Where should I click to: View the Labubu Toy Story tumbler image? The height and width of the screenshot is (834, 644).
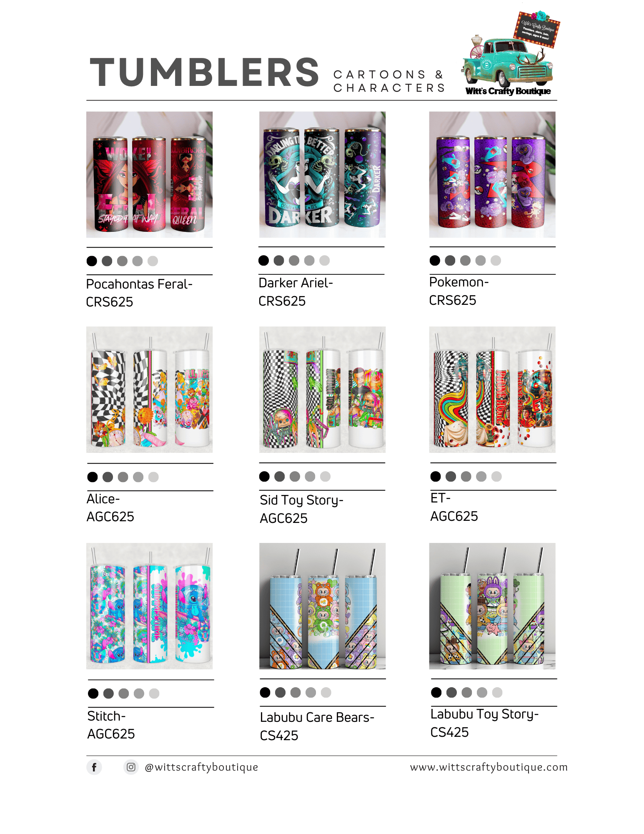point(492,606)
